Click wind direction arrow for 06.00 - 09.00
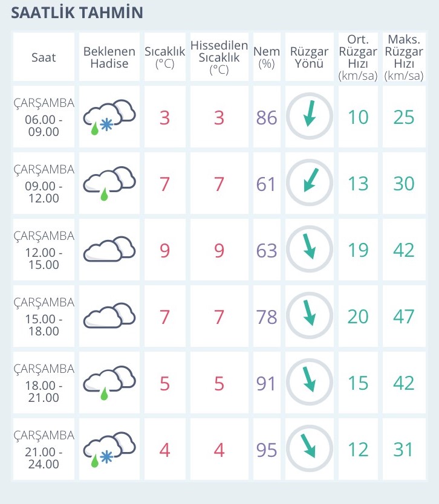This screenshot has width=439, height=504. [x=310, y=116]
